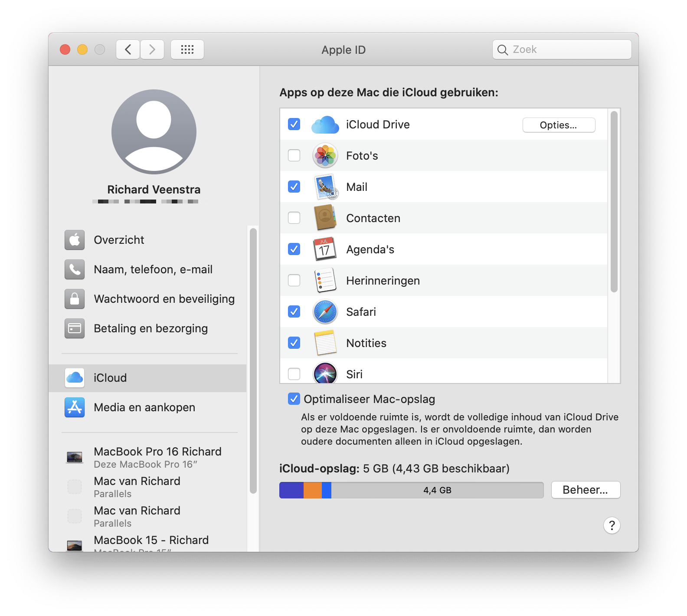Select iCloud in the sidebar
This screenshot has height=616, width=687.
147,378
